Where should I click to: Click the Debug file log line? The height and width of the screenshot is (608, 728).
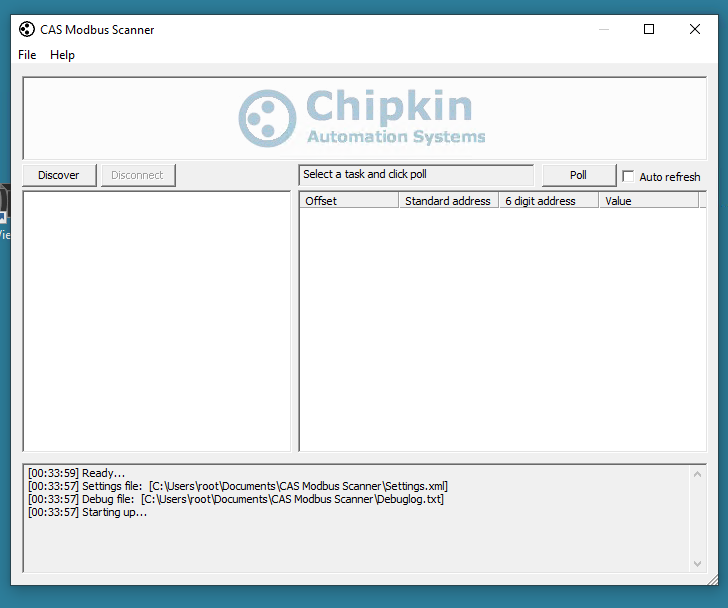pos(236,499)
